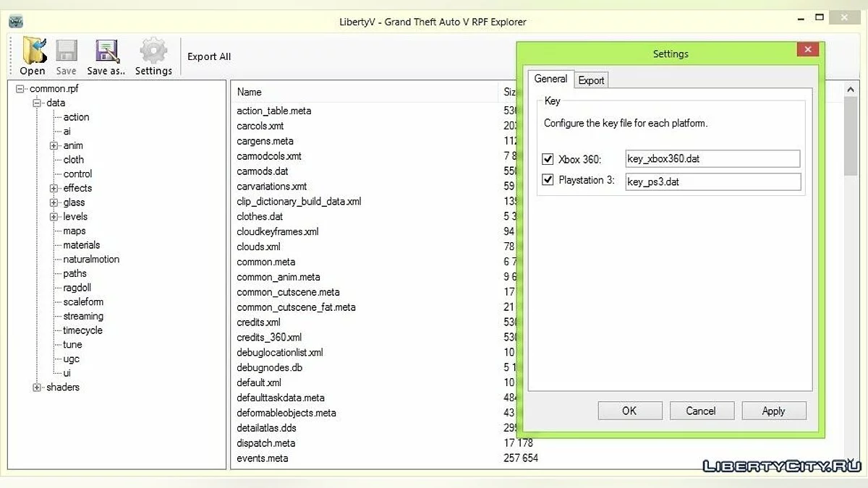Click Export All in the toolbar

[x=209, y=57]
